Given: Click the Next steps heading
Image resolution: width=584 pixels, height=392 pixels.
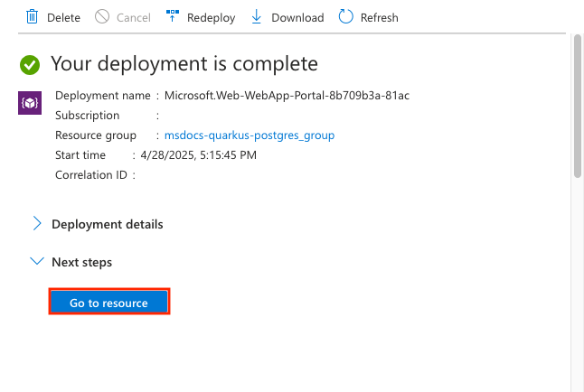Looking at the screenshot, I should (x=82, y=262).
